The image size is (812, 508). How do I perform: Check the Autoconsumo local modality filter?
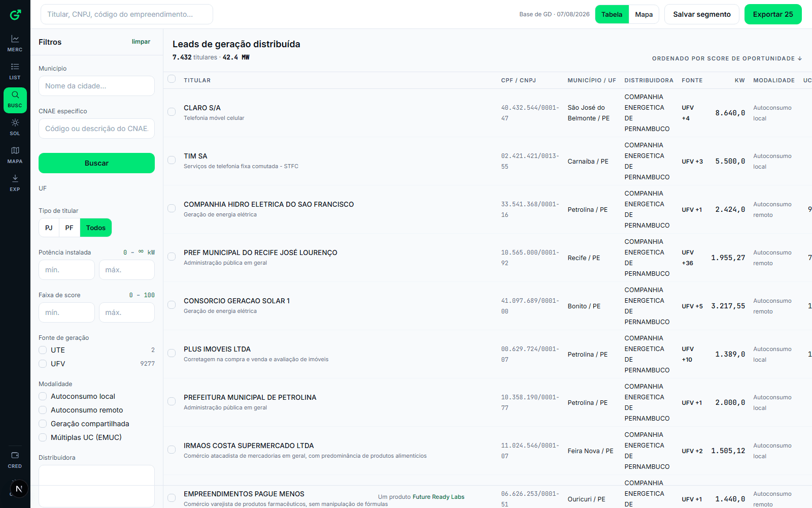(43, 396)
